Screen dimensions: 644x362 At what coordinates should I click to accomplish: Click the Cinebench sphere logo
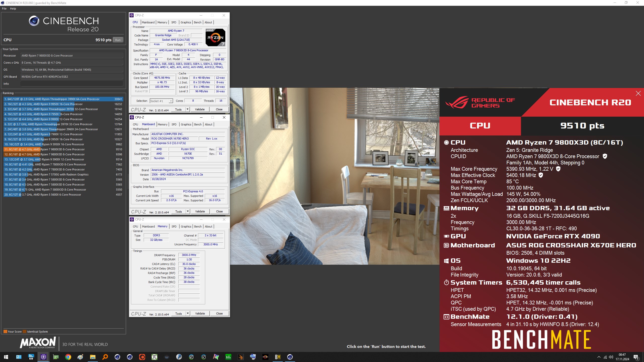[34, 21]
